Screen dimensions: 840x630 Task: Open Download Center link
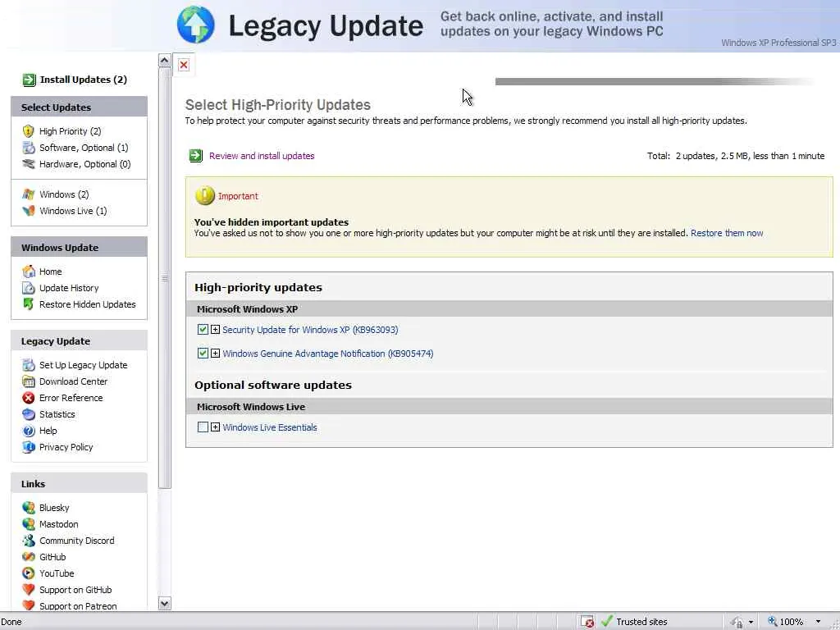pos(73,381)
